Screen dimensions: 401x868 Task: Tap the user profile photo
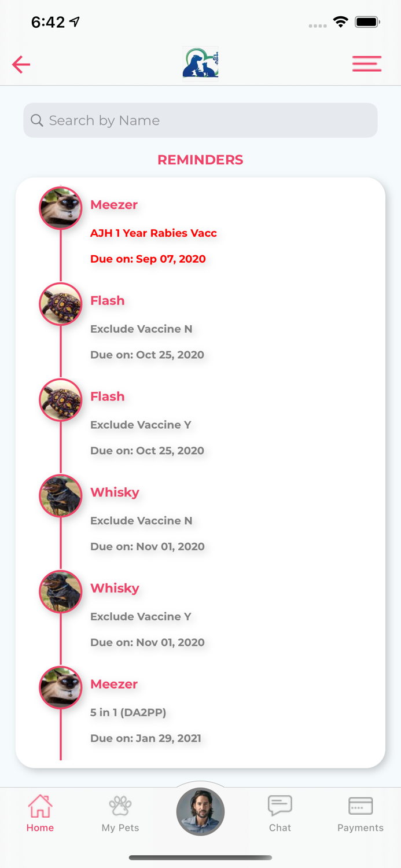200,812
